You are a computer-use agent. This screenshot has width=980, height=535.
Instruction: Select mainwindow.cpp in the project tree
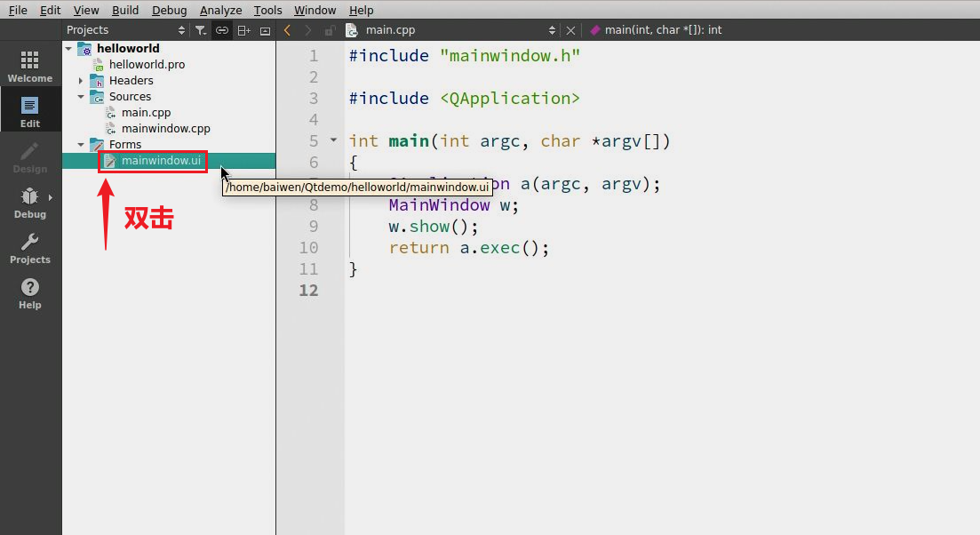(165, 129)
